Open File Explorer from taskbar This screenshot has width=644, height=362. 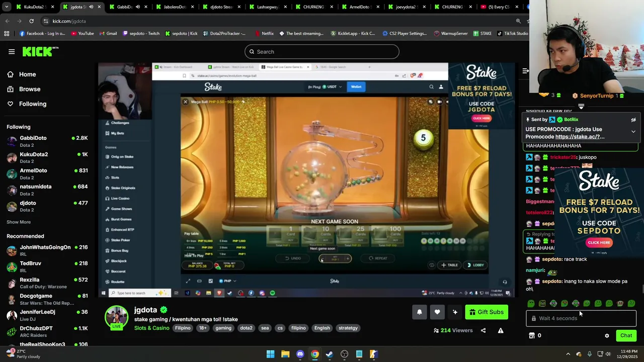click(x=285, y=354)
